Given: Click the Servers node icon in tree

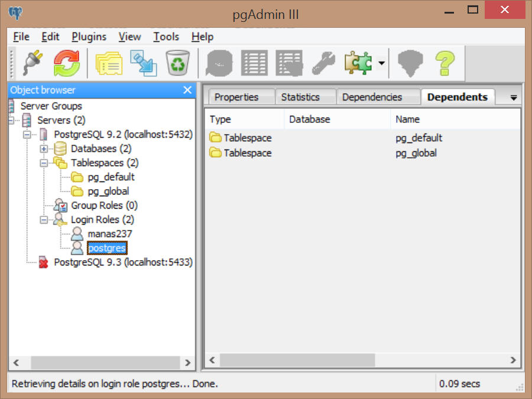Looking at the screenshot, I should [x=27, y=120].
